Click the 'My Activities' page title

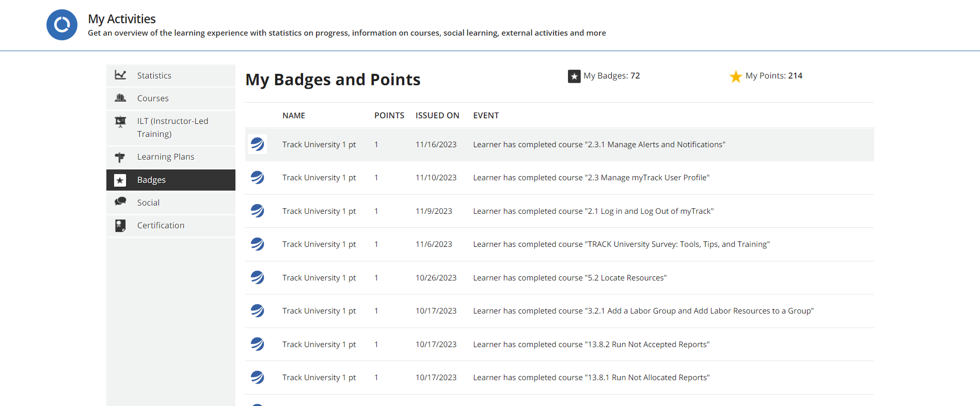pyautogui.click(x=122, y=19)
